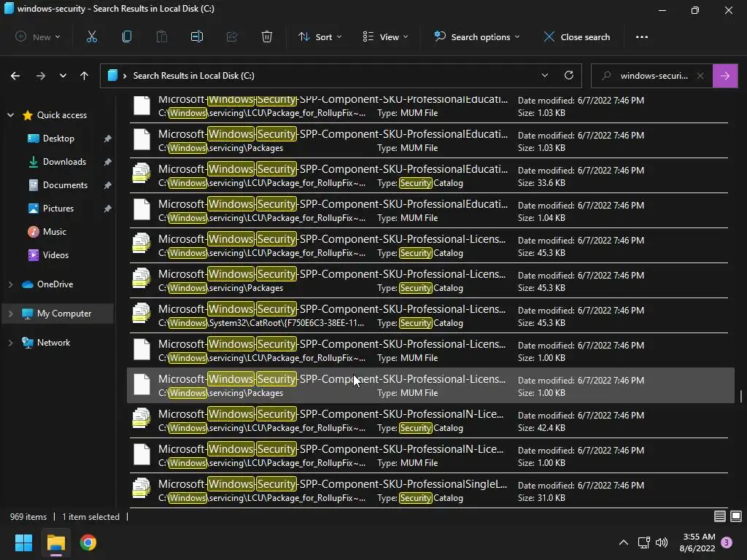Collapse the Quick access tree node
This screenshot has height=560, width=747.
coord(10,114)
